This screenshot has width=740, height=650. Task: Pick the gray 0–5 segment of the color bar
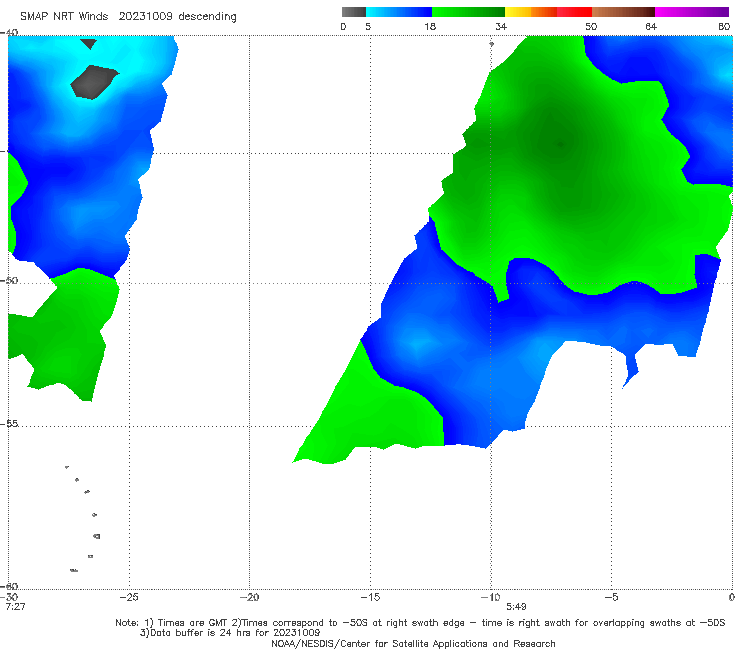pyautogui.click(x=354, y=12)
